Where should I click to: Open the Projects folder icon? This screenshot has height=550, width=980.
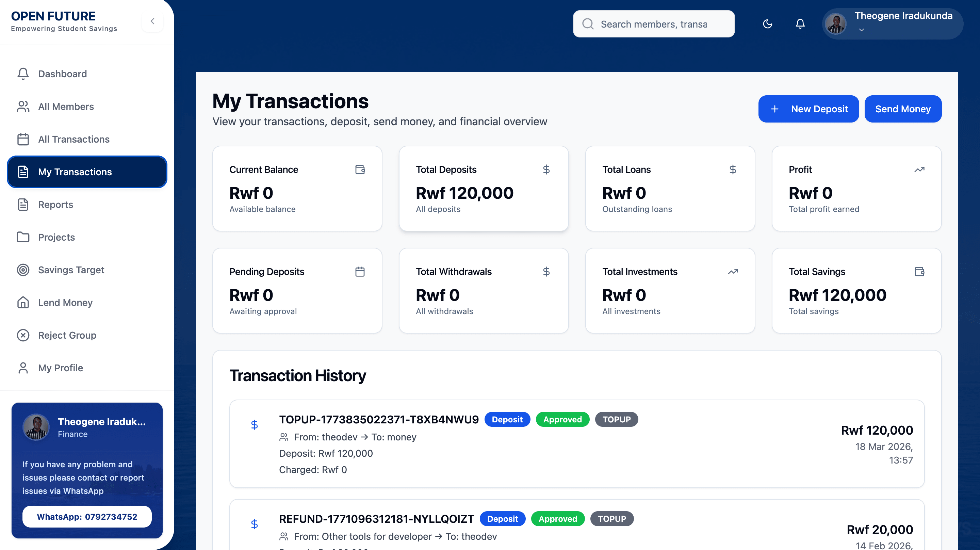pos(23,237)
